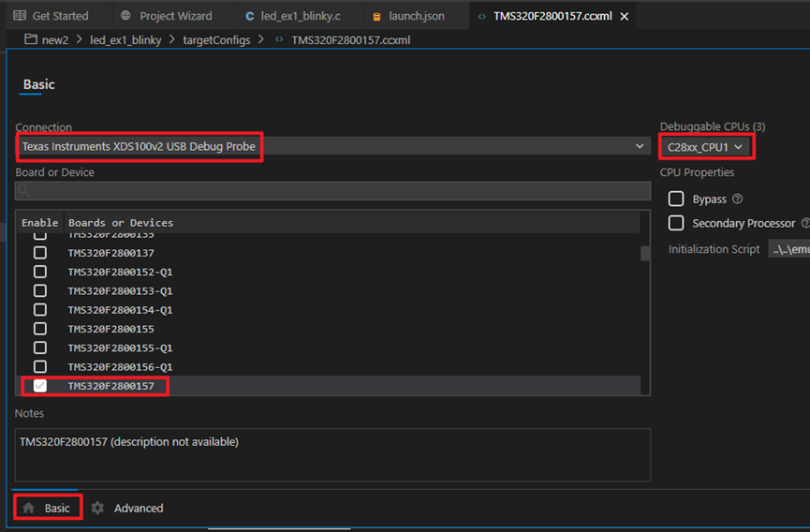Expand the Connection dropdown arrow
Viewport: 810px width, 532px height.
click(640, 146)
